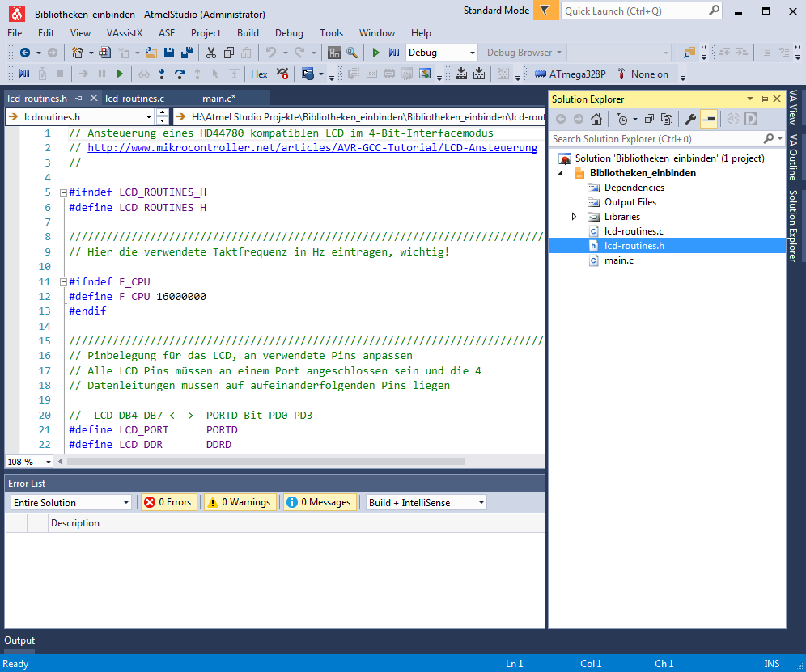Click the Save All toolbar icon
This screenshot has height=672, width=806.
point(186,53)
